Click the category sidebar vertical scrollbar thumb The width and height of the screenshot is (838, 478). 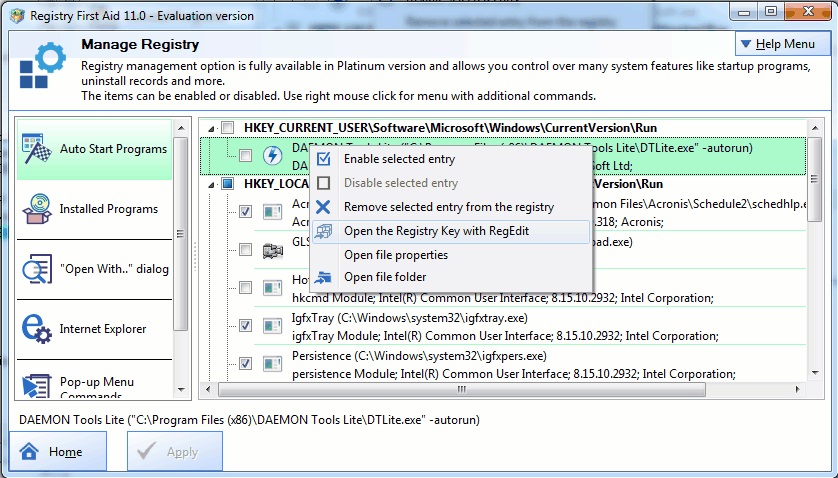[181, 234]
